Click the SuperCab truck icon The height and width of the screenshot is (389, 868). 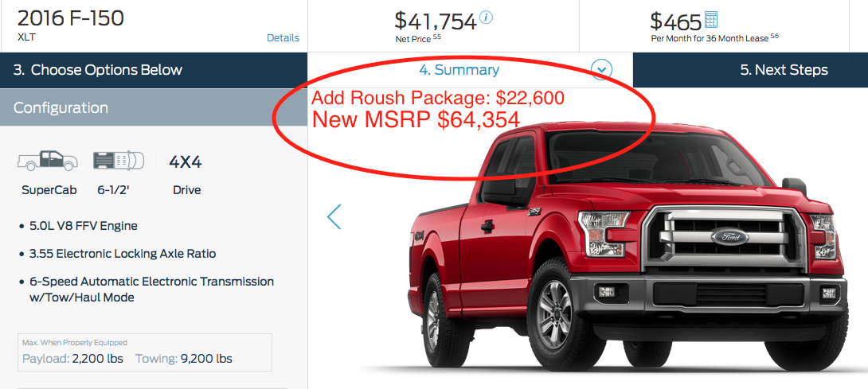point(48,160)
